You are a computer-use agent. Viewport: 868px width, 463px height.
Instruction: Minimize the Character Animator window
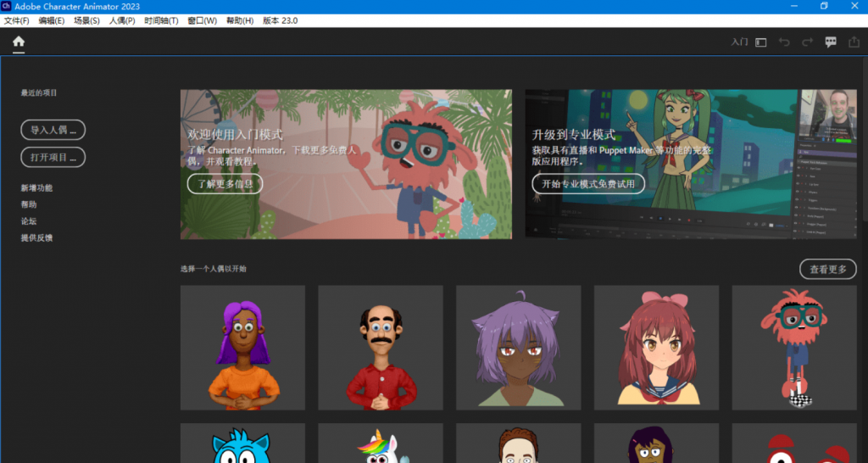[x=794, y=6]
